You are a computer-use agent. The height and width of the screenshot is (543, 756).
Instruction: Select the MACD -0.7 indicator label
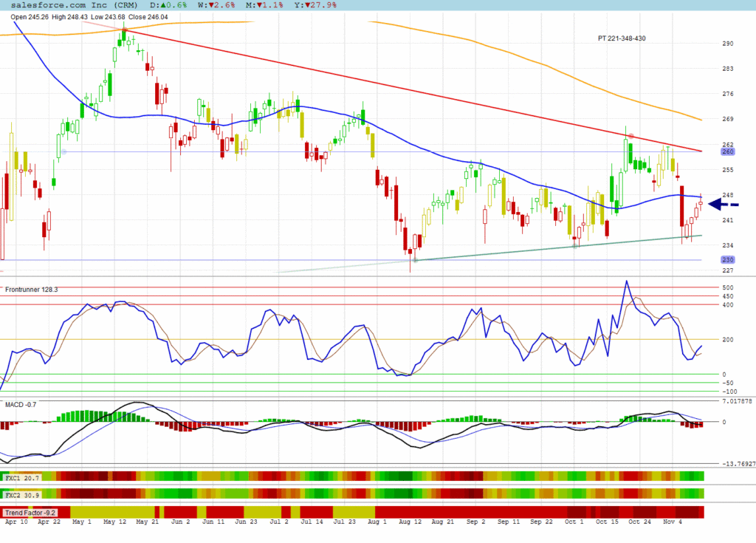pyautogui.click(x=21, y=404)
